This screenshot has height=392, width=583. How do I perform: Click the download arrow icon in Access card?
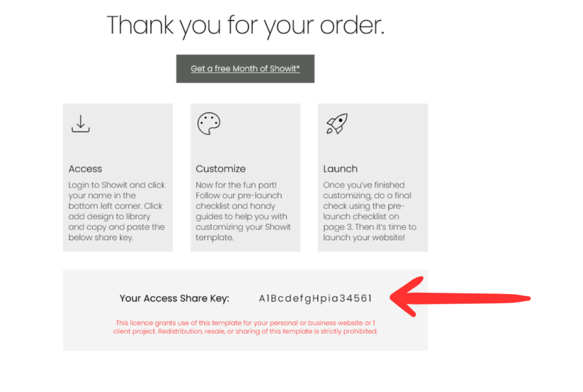[x=80, y=123]
